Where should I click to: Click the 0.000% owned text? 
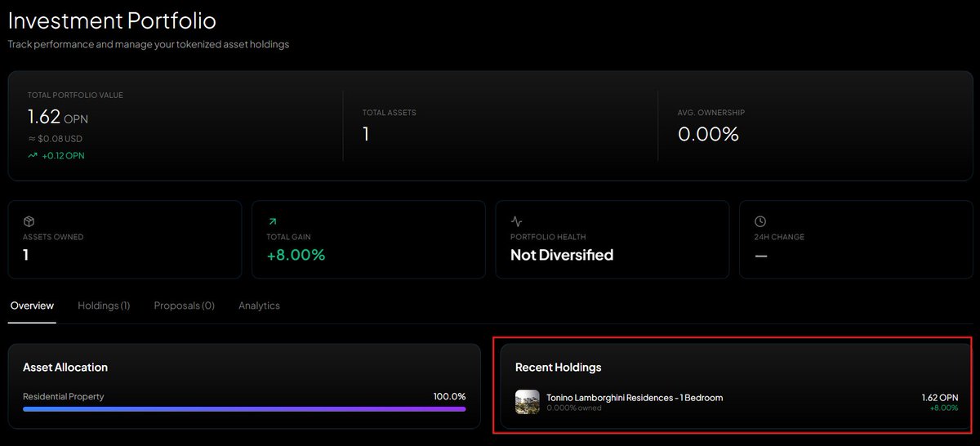click(x=574, y=408)
